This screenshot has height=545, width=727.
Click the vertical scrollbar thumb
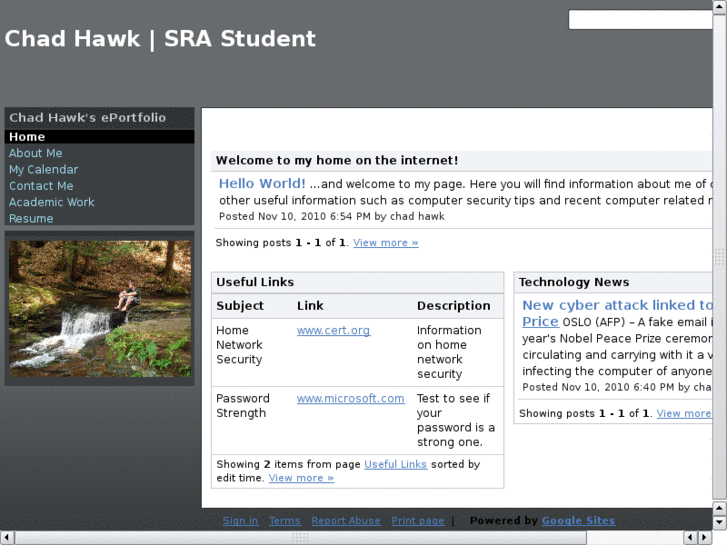coord(720,257)
